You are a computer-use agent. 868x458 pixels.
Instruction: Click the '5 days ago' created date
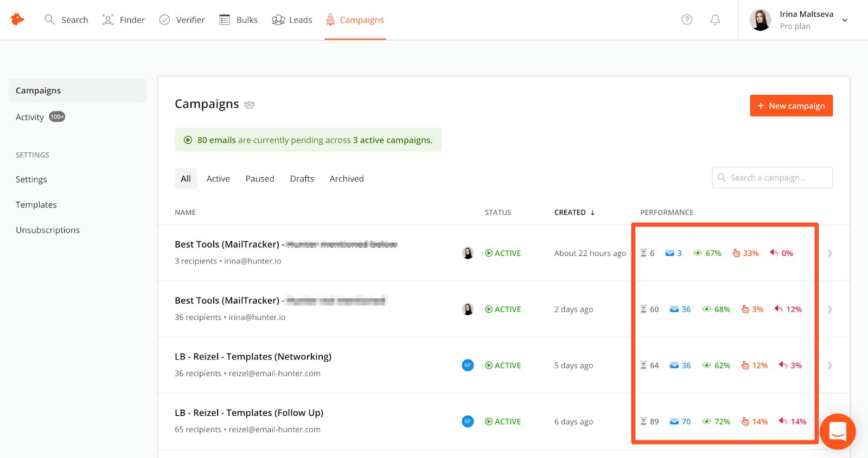[x=573, y=366]
